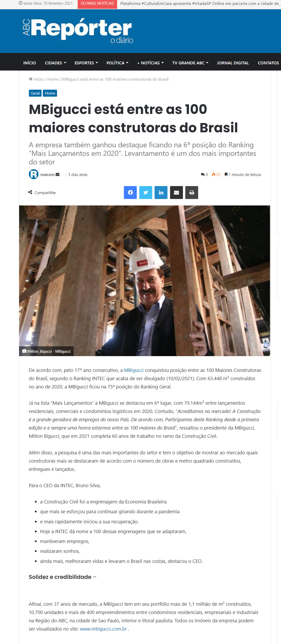Viewport: 281px width, 644px height.
Task: Click the envelope icon beside maicom
Action: coord(58,174)
